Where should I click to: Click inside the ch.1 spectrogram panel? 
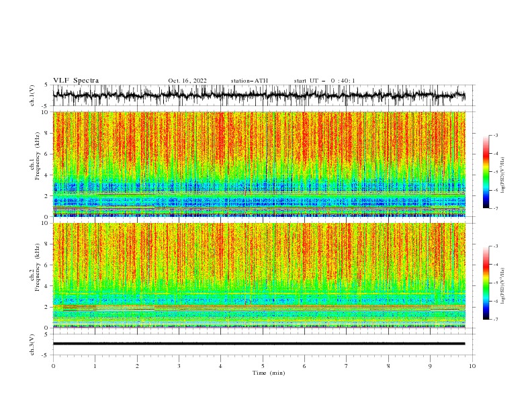259,164
